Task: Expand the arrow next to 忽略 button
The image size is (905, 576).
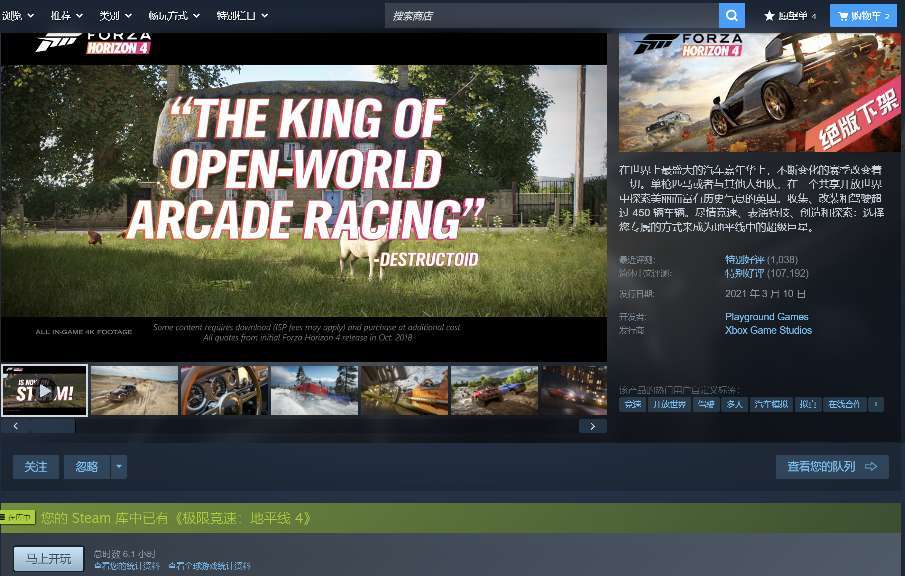Action: tap(119, 467)
